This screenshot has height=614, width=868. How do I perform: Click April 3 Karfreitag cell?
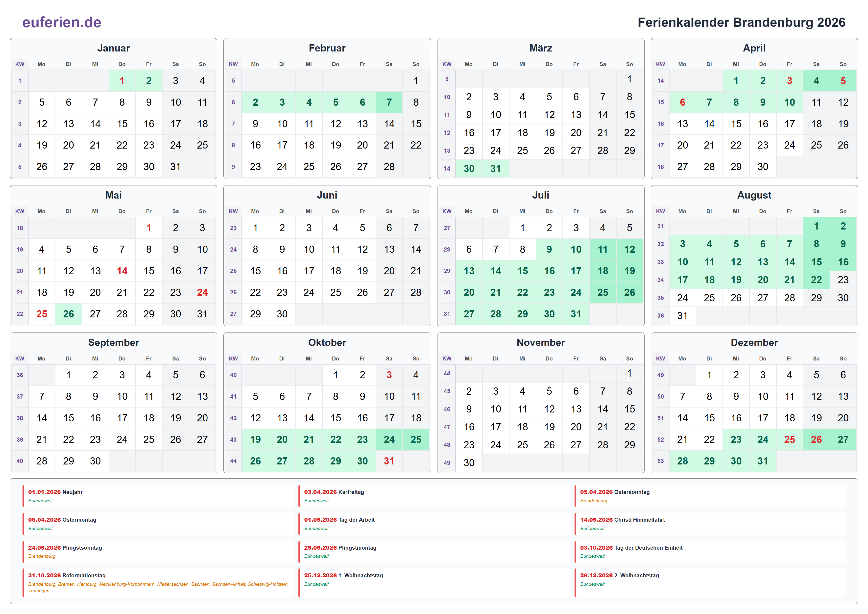(789, 80)
